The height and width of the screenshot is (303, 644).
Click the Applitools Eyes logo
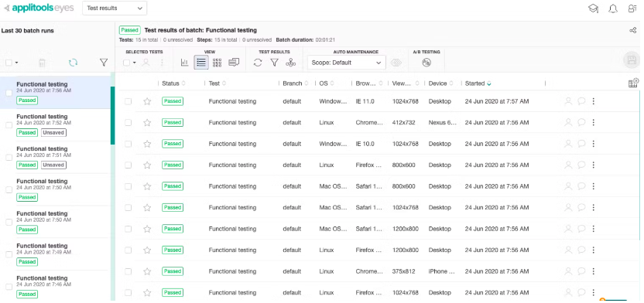[x=39, y=9]
